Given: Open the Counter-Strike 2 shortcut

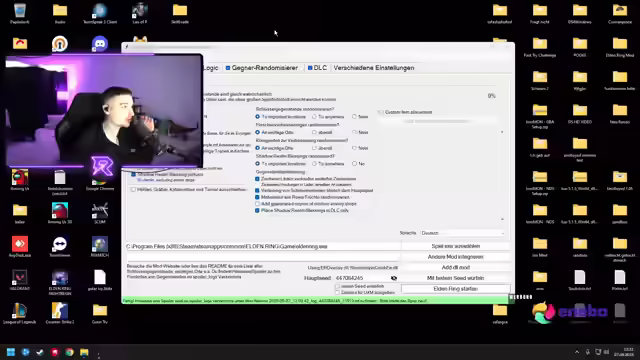Looking at the screenshot, I should 60,313.
